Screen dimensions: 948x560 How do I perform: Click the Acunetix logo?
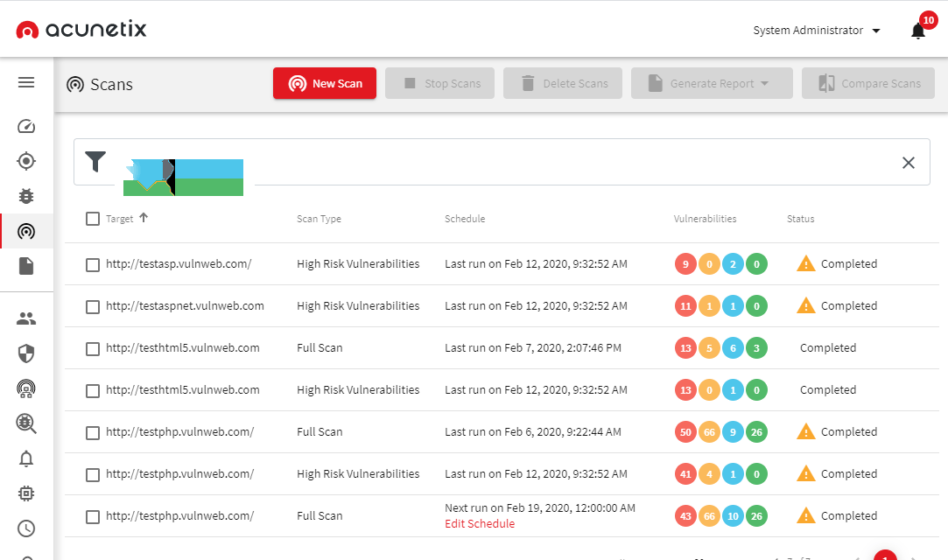tap(81, 29)
